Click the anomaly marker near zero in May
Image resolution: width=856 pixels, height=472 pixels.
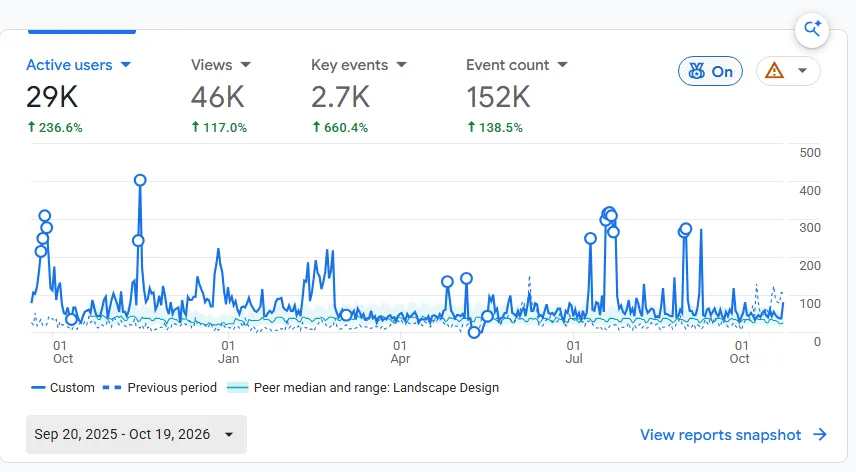pos(474,332)
